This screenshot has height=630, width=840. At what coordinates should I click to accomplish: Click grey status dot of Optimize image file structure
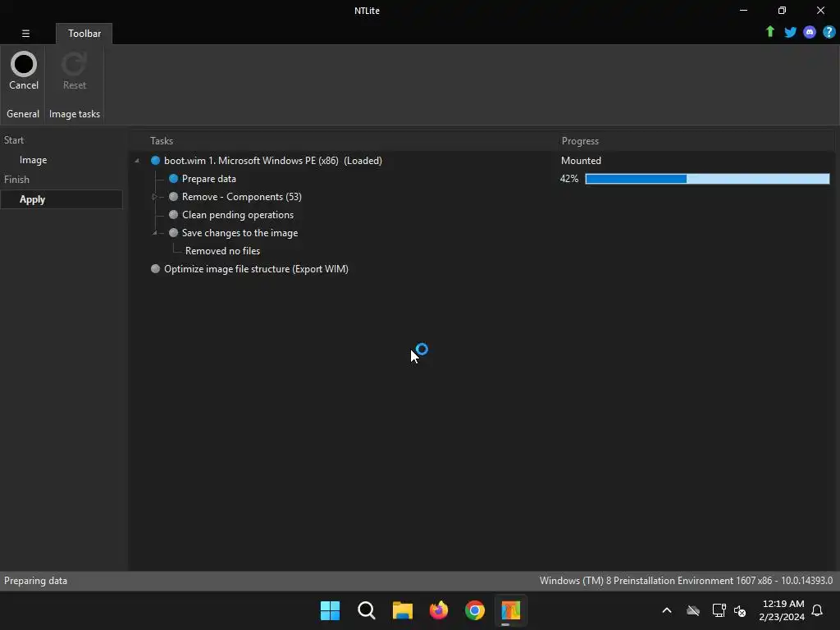click(x=155, y=269)
